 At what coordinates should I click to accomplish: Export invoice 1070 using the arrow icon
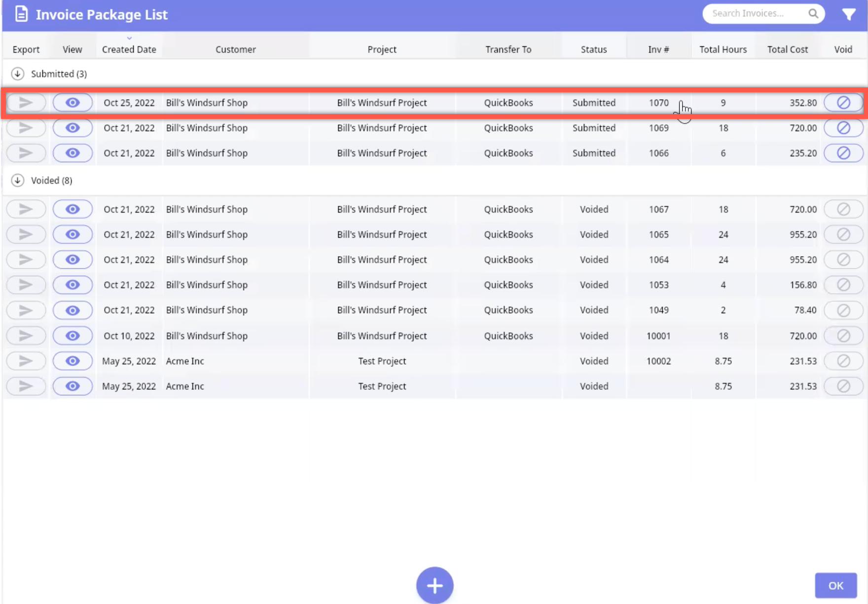click(26, 103)
